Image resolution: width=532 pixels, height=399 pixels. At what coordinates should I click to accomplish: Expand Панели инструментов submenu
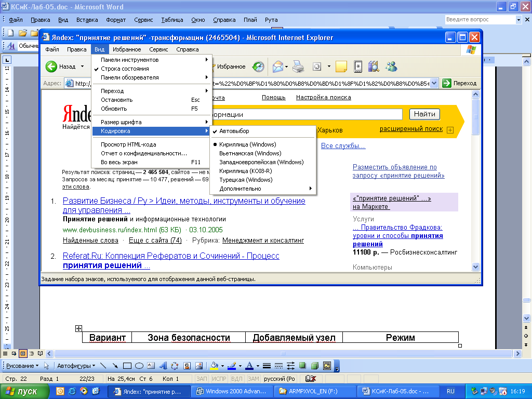152,60
